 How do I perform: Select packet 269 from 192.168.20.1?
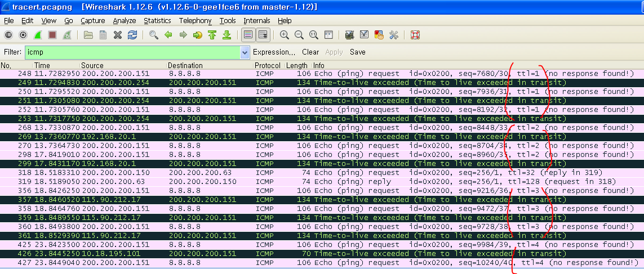point(322,137)
